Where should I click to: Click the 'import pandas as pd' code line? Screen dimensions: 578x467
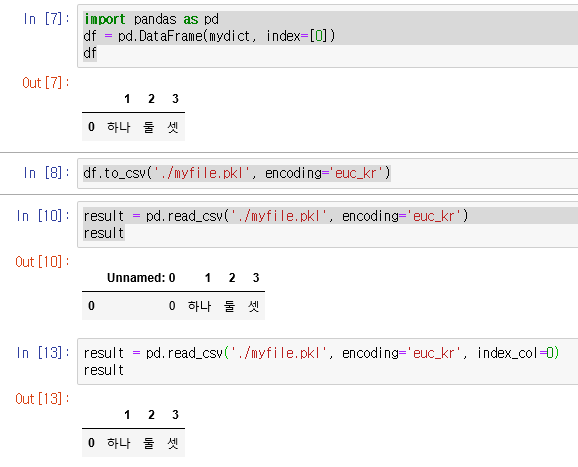click(x=152, y=19)
